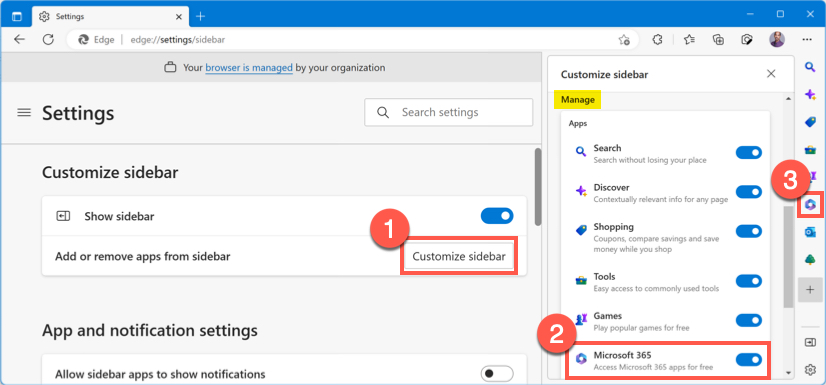Toggle the Show sidebar switch

point(497,216)
